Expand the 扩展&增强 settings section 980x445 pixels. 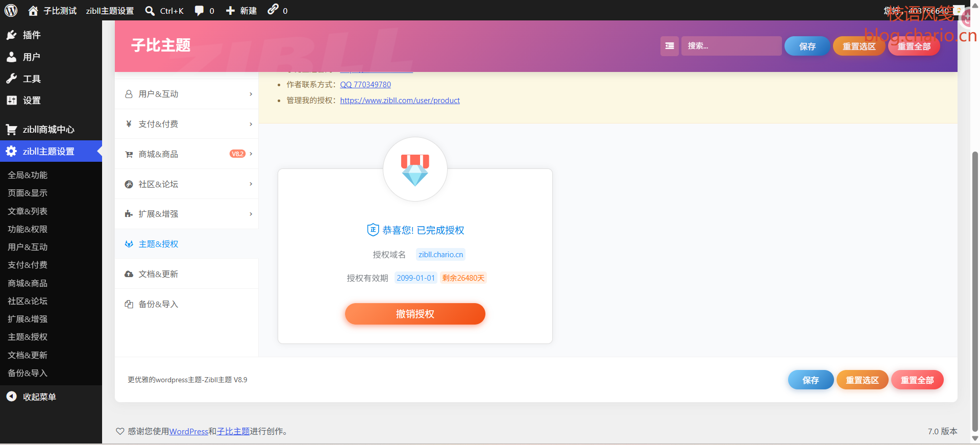click(187, 214)
